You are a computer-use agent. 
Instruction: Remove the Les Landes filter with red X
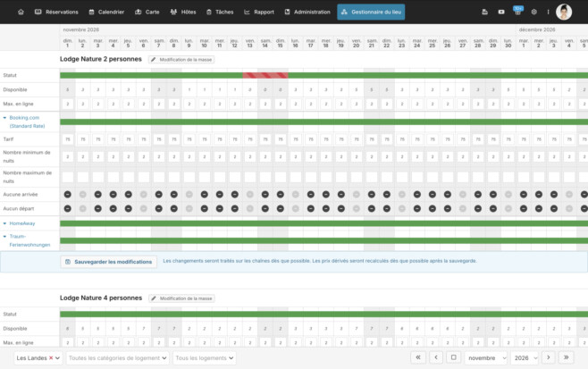coord(51,358)
